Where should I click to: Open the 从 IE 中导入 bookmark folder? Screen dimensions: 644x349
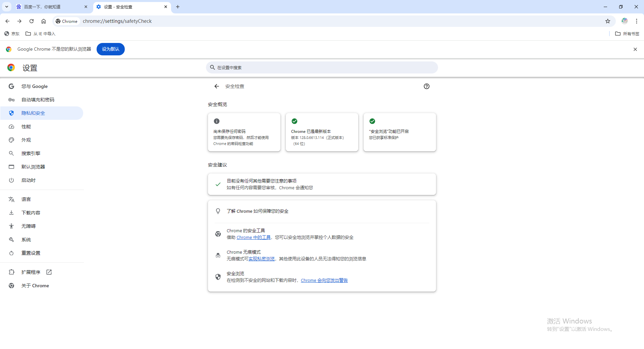coord(40,34)
